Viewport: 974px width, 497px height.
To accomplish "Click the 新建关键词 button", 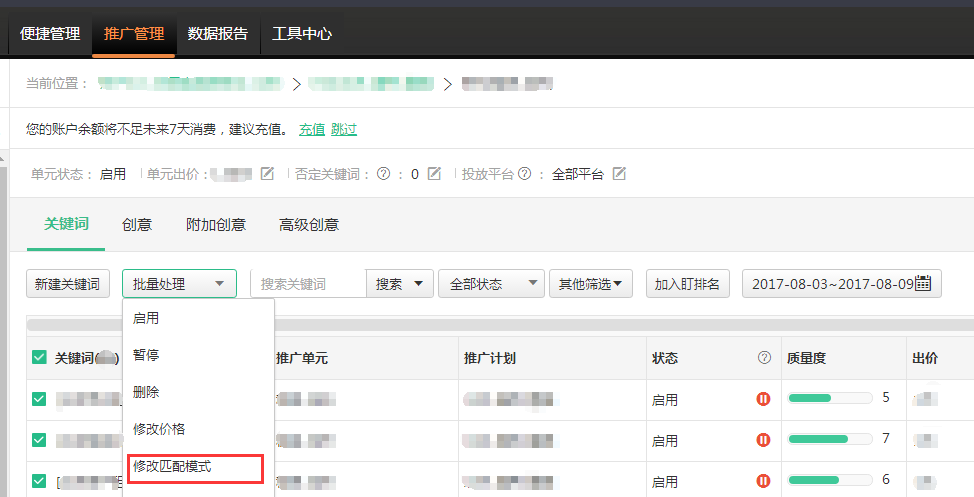I will coord(68,284).
